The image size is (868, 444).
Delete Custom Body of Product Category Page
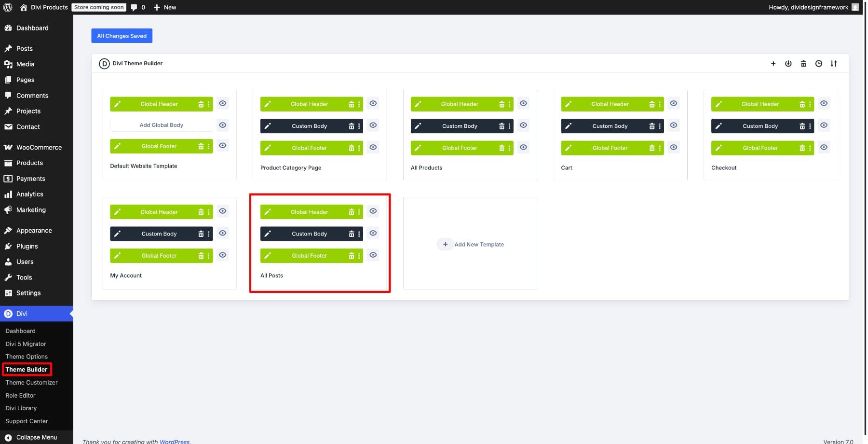352,126
